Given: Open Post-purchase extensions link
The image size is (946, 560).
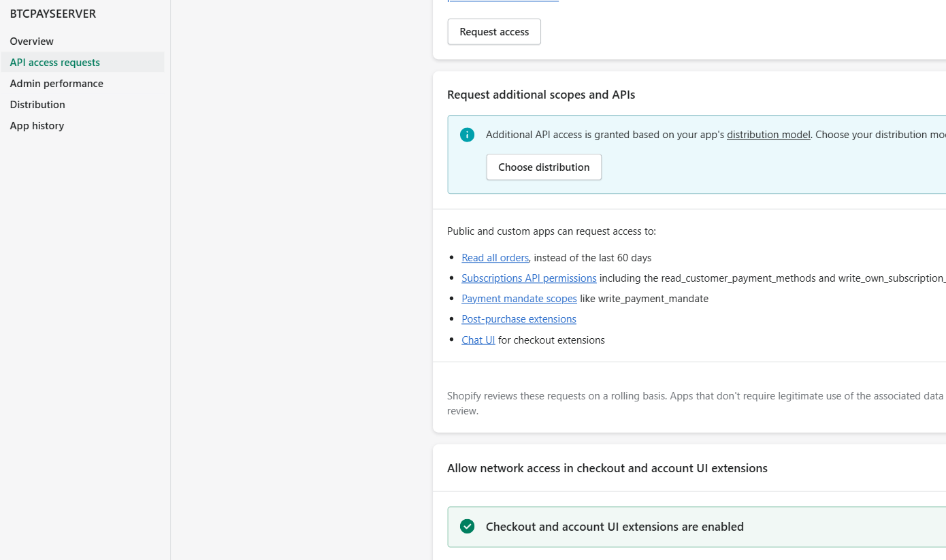Looking at the screenshot, I should coord(519,319).
